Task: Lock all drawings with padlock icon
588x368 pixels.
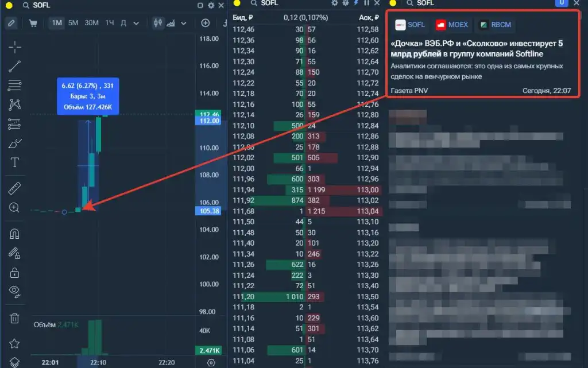Action: click(x=14, y=273)
